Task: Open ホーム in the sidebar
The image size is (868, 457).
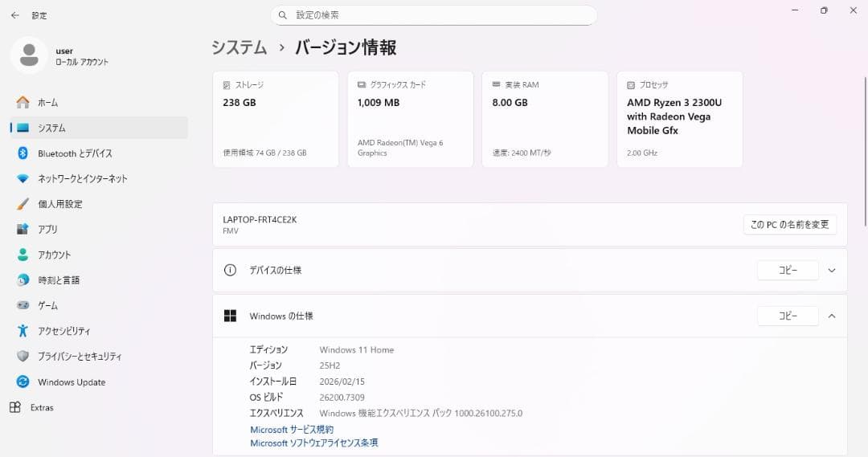Action: pyautogui.click(x=99, y=102)
